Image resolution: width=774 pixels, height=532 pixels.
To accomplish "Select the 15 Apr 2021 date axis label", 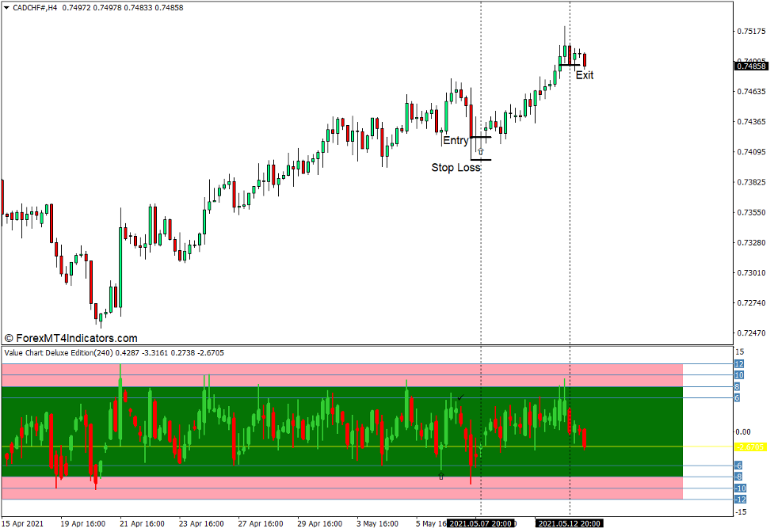I will tap(21, 523).
